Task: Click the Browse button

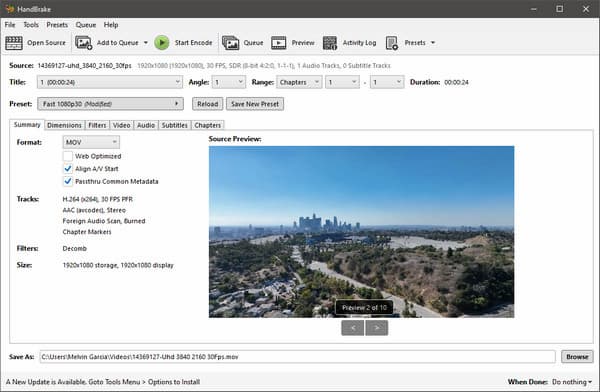Action: [577, 357]
